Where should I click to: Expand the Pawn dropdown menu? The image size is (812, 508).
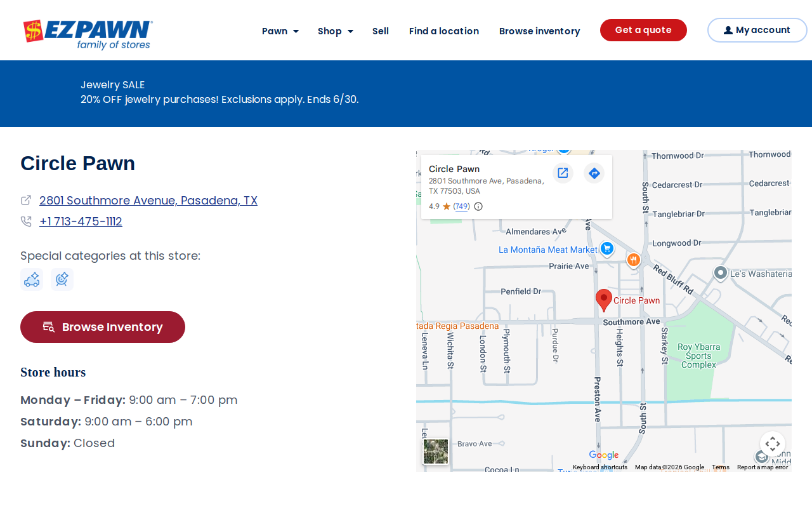click(x=280, y=31)
